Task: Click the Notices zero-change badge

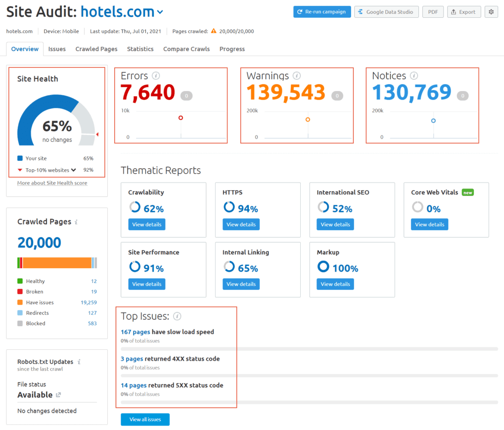Action: (463, 95)
